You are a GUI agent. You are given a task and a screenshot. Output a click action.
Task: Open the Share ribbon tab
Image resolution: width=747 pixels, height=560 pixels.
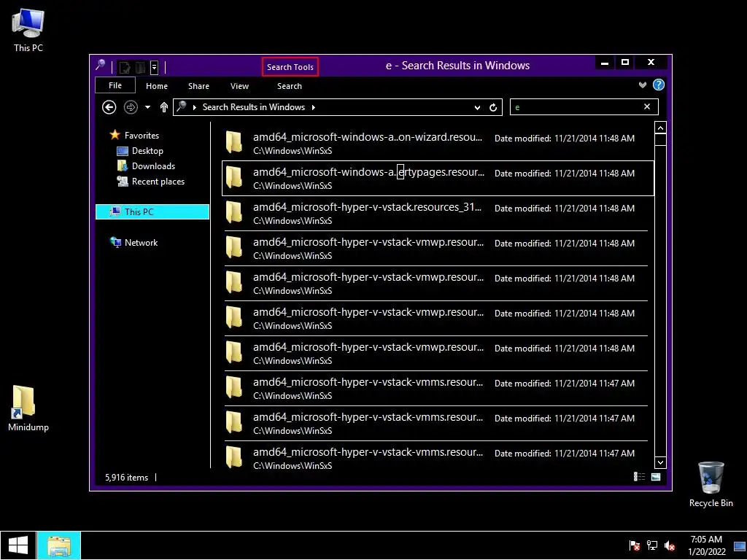[x=198, y=86]
